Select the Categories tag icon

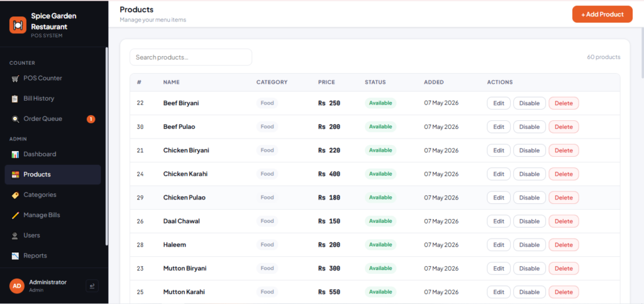pos(15,195)
